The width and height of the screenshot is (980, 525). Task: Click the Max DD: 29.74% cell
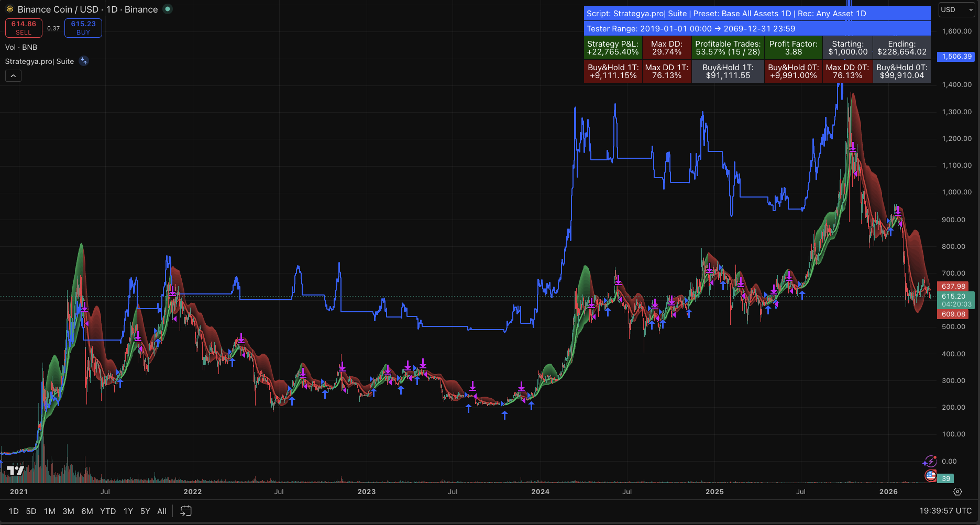click(x=667, y=48)
